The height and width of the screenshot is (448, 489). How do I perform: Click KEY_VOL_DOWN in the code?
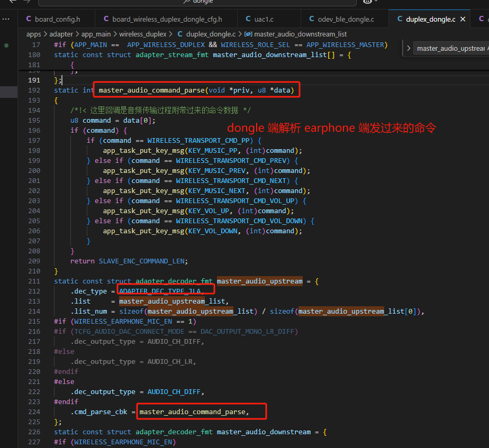[x=213, y=231]
